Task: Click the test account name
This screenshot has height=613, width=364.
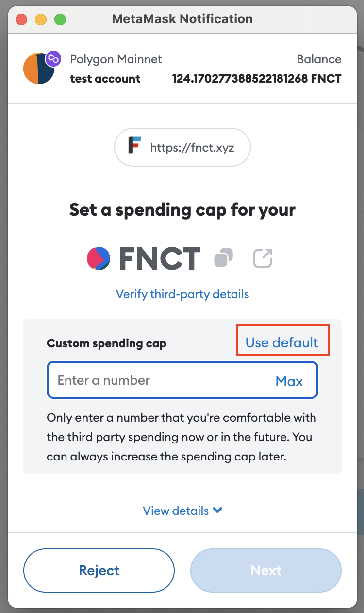Action: pos(105,79)
